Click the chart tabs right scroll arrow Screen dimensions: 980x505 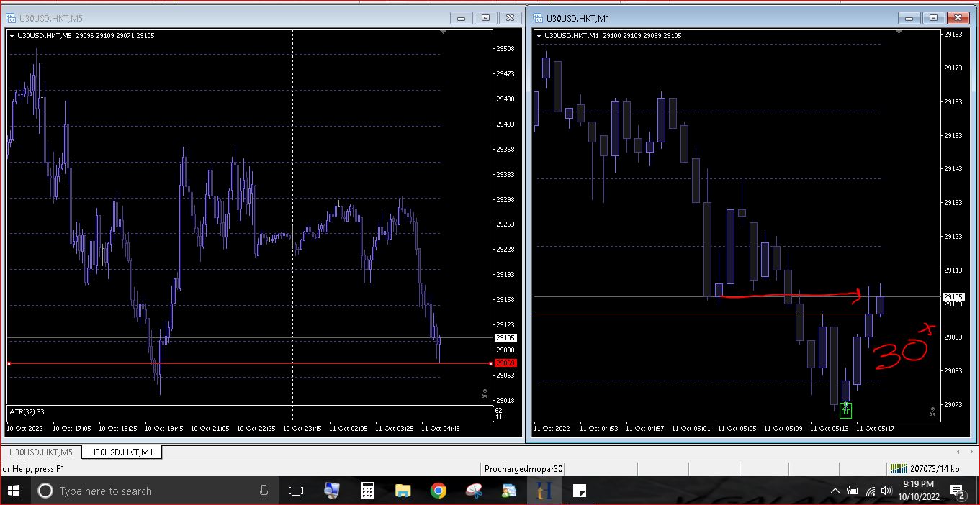[x=971, y=452]
